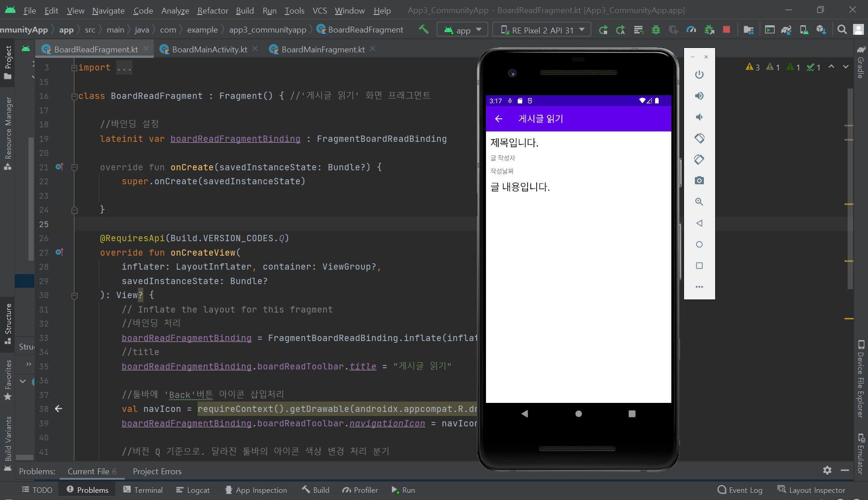
Task: Open Search Everywhere magnifier
Action: (842, 30)
